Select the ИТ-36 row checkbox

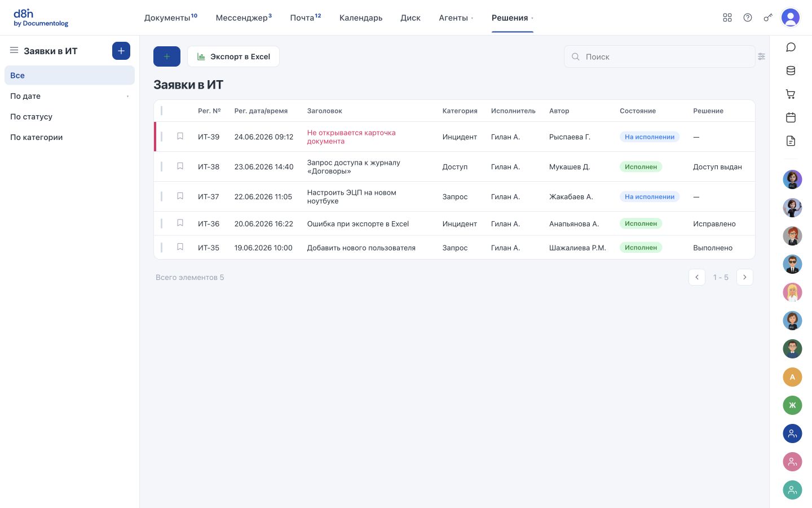(162, 224)
